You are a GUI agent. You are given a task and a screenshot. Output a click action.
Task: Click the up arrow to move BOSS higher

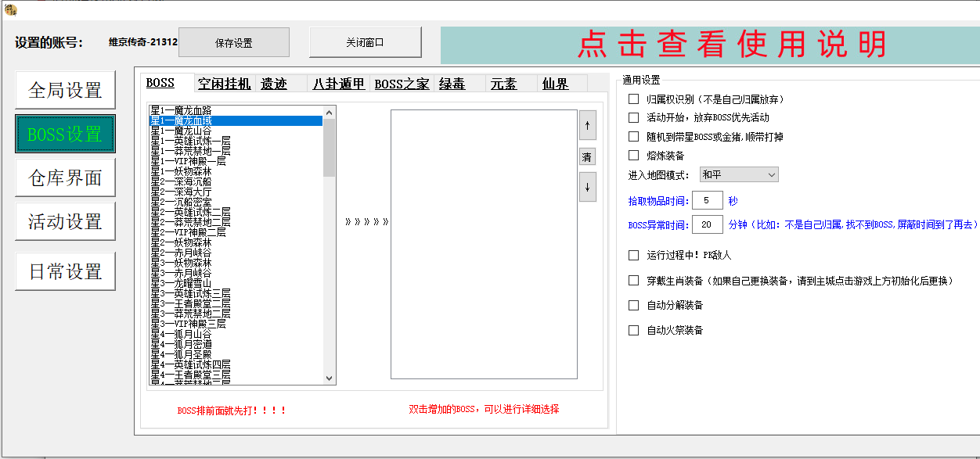(588, 125)
